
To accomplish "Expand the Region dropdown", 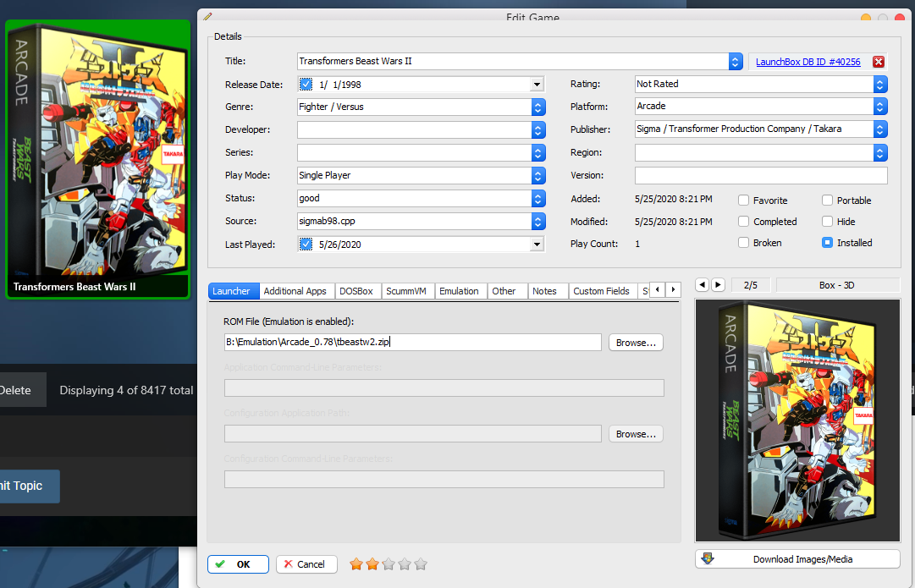I will [880, 153].
